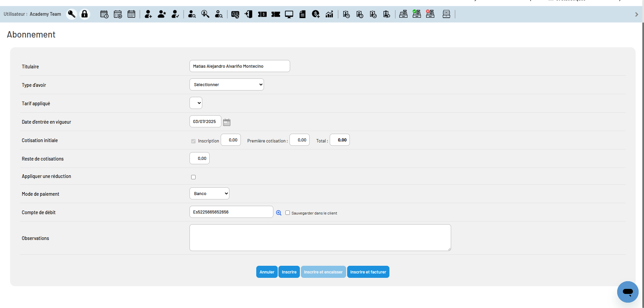Image resolution: width=644 pixels, height=308 pixels.
Task: Open the Mode de paiement Banco dropdown
Action: [x=209, y=193]
